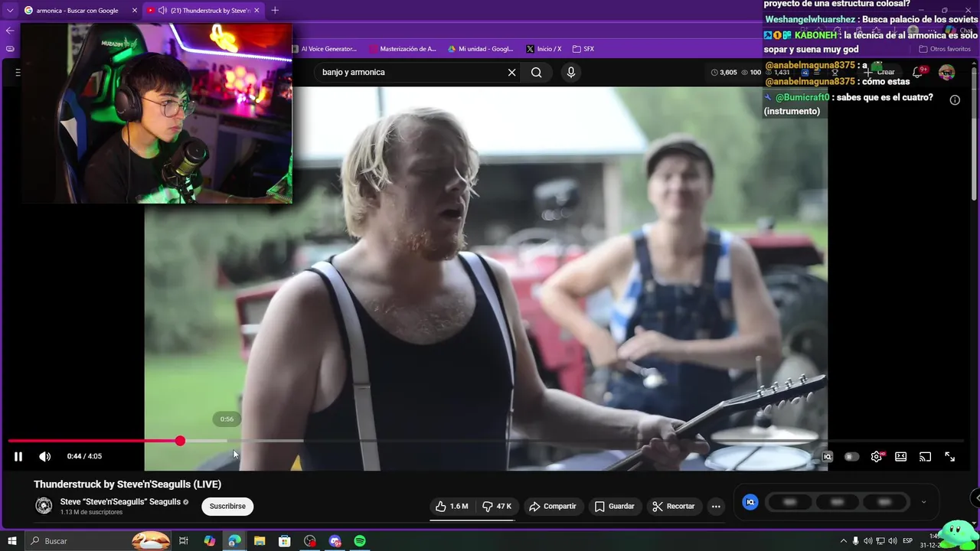Open the info icon beside chat overlay
Viewport: 980px width, 551px height.
click(x=955, y=100)
